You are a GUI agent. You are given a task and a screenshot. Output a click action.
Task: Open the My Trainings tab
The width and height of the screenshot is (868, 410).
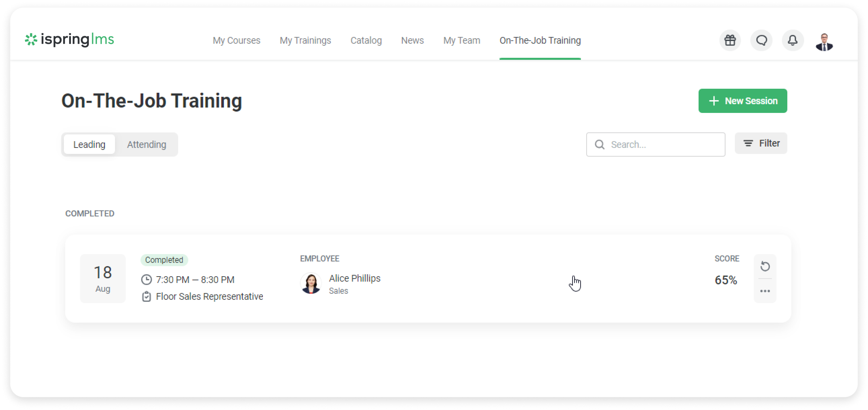[x=305, y=40]
